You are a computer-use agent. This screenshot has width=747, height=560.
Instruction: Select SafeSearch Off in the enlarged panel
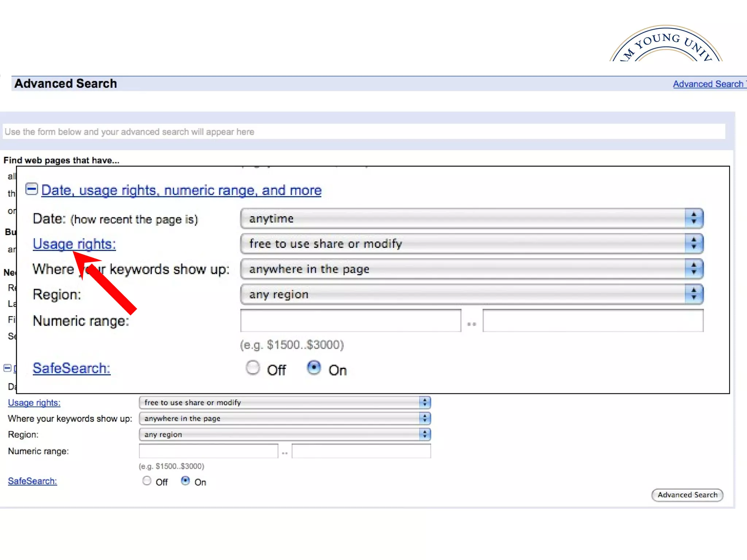pos(253,367)
